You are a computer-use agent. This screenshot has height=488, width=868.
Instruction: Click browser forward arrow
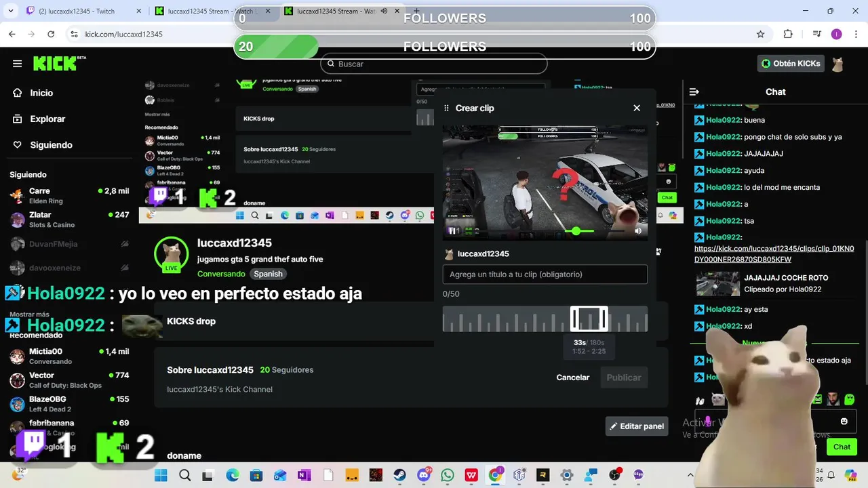(31, 34)
